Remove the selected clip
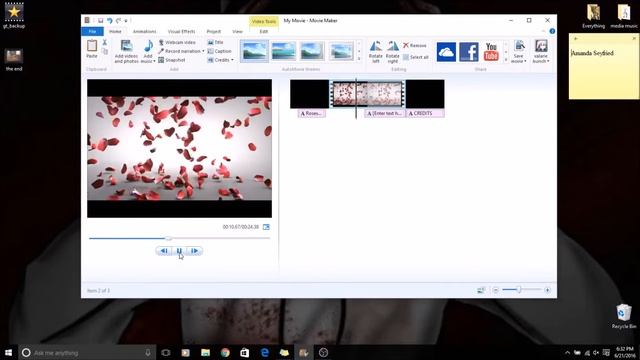 [415, 45]
